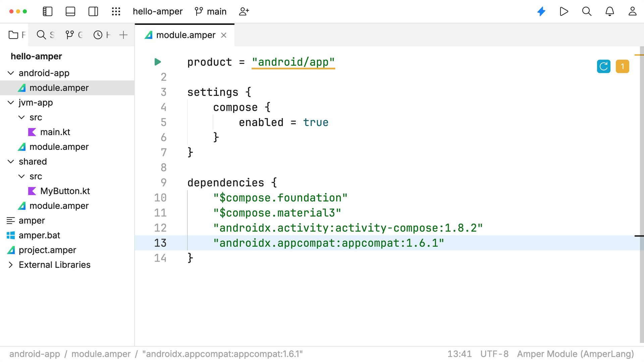The height and width of the screenshot is (362, 644).
Task: Open notifications bell
Action: pos(610,11)
